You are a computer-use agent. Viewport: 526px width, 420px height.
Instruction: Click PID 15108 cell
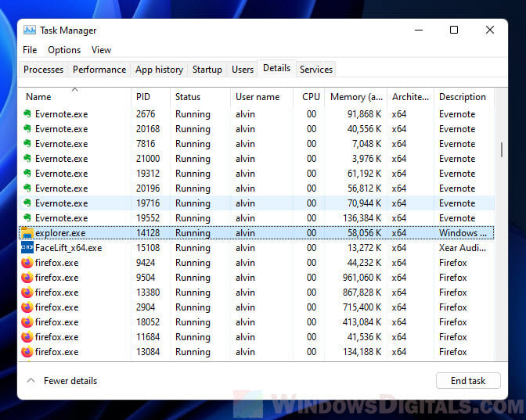148,248
